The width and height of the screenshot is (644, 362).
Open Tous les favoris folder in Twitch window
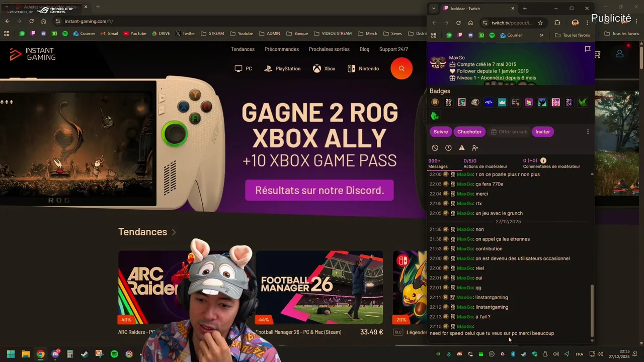[x=573, y=35]
